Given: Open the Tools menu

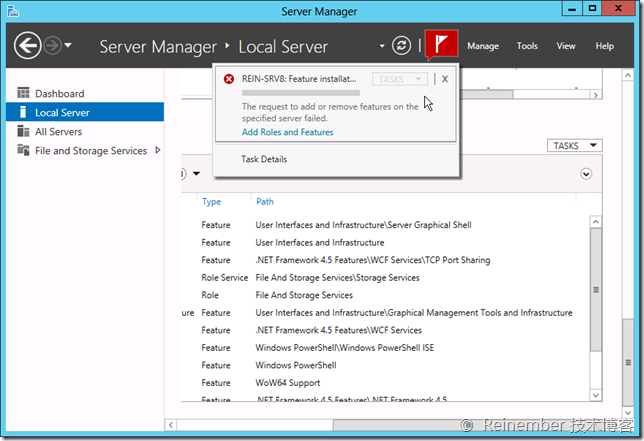Looking at the screenshot, I should tap(527, 46).
